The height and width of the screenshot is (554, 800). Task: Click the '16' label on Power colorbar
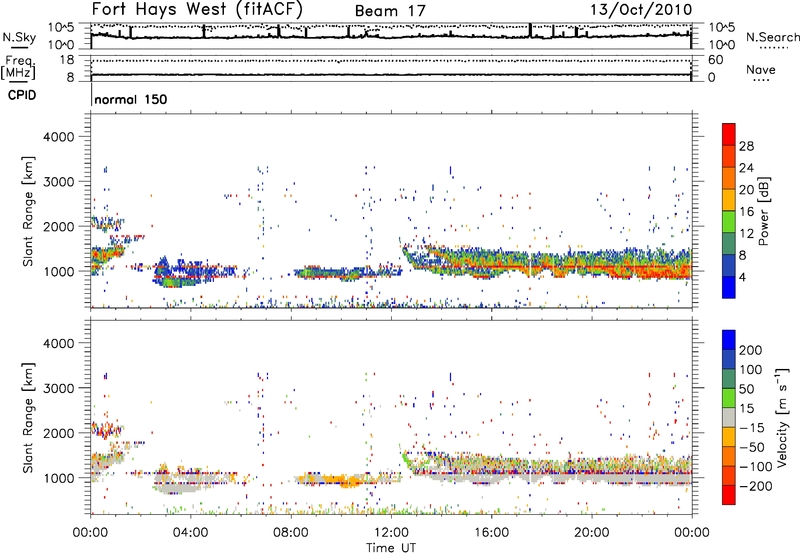tap(746, 212)
